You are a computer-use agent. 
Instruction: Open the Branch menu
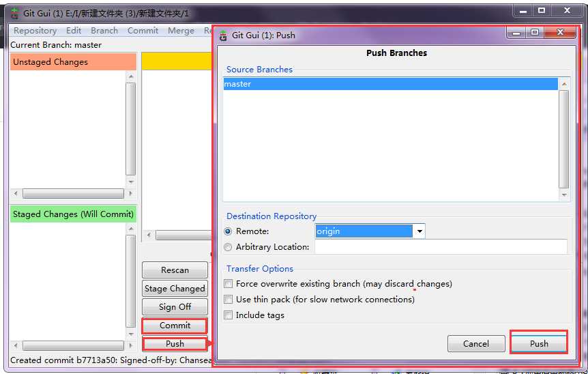click(104, 31)
